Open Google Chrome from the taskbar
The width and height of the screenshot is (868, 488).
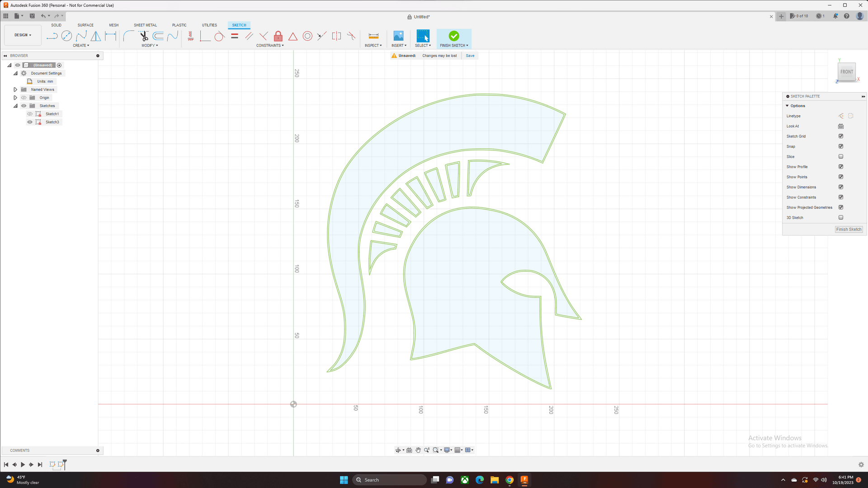[x=509, y=480]
